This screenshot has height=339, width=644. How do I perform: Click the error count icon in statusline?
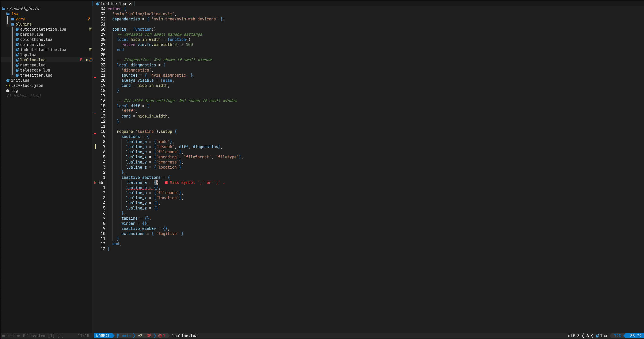point(160,336)
